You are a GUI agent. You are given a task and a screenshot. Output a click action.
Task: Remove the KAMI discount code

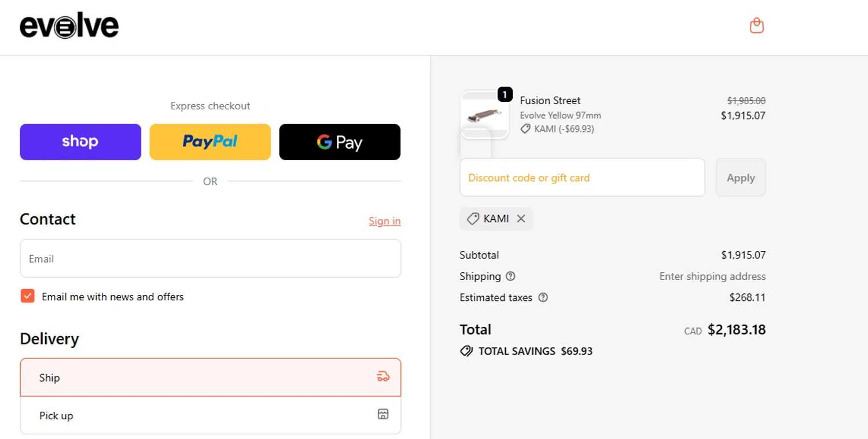[x=521, y=219]
